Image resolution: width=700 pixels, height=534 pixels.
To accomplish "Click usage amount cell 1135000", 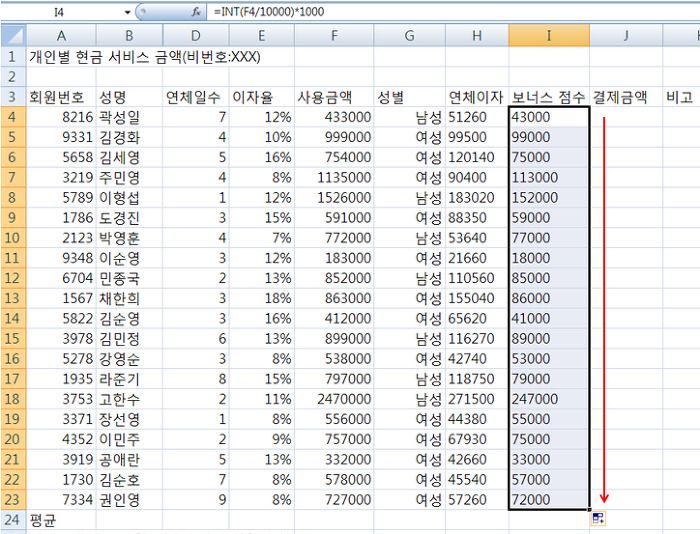I will click(x=334, y=177).
